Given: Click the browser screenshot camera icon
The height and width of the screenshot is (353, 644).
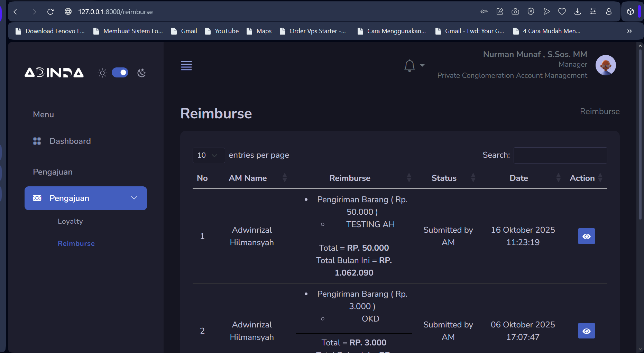Looking at the screenshot, I should 515,12.
